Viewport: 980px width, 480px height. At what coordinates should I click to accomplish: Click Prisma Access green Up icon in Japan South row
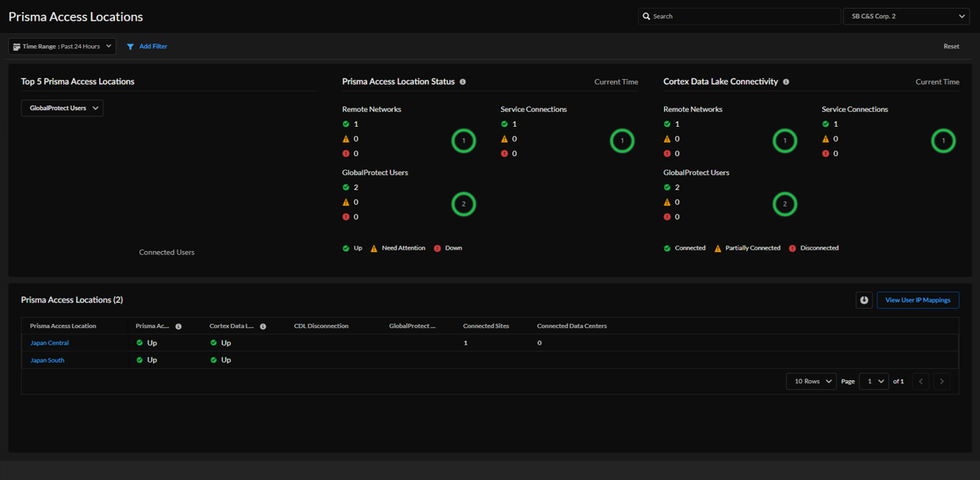point(139,360)
